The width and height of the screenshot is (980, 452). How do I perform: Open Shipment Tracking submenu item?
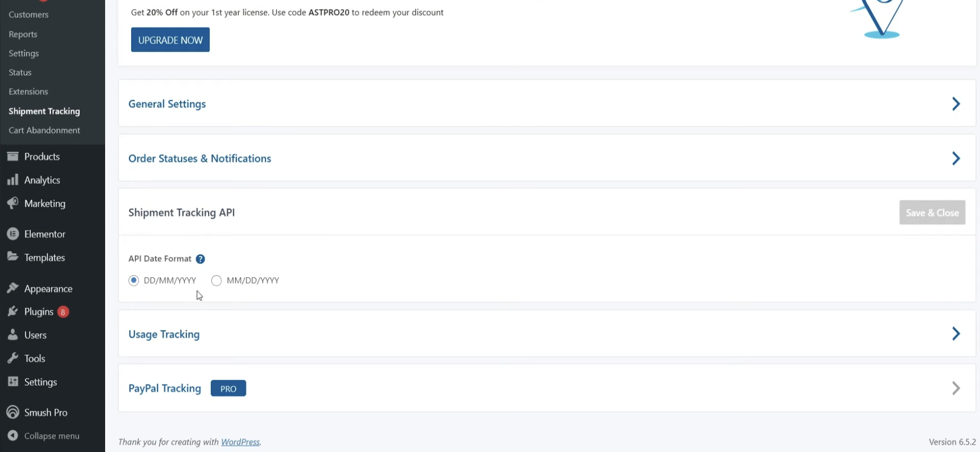44,111
